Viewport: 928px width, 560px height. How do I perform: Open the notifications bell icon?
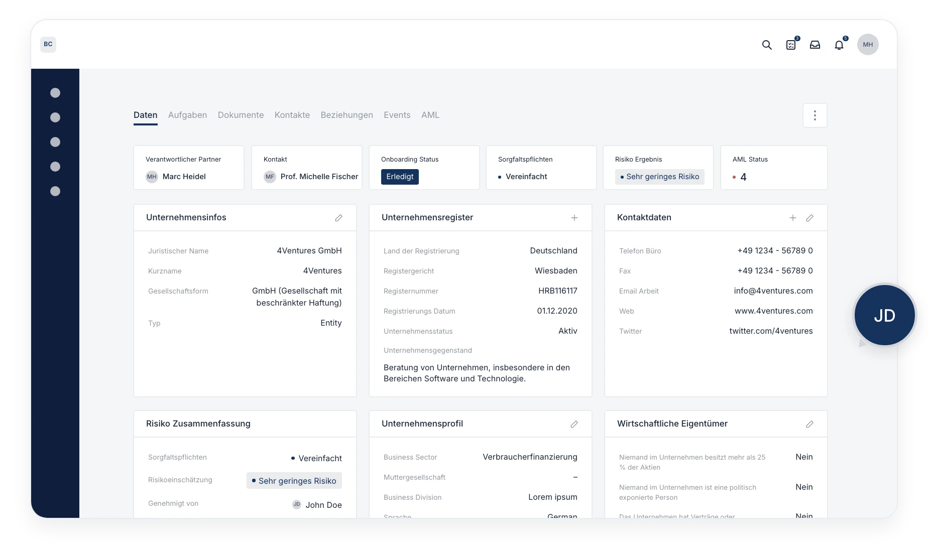840,45
